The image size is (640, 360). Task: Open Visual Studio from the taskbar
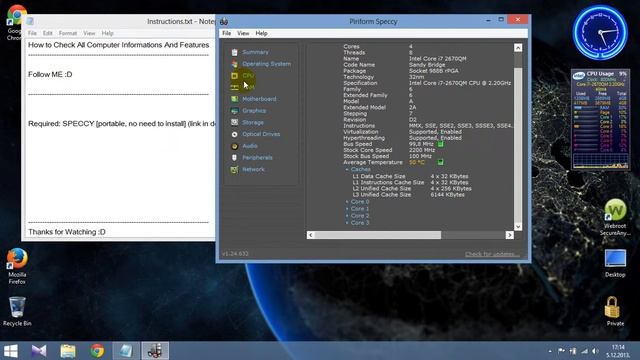[39, 351]
